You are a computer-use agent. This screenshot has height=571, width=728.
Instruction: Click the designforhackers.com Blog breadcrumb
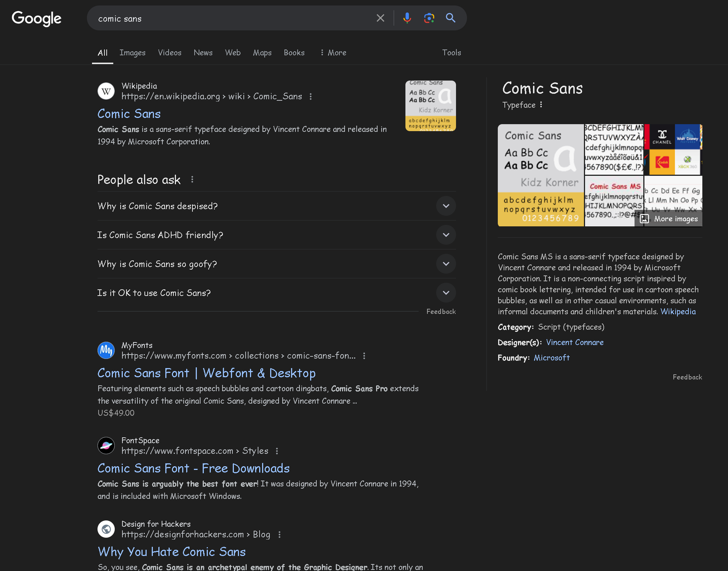click(x=196, y=534)
